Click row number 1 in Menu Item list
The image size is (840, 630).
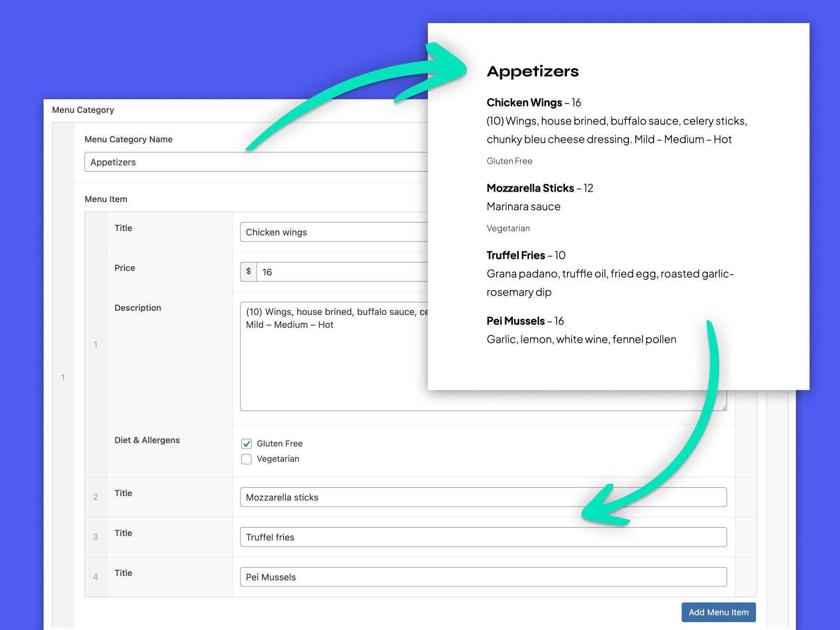(96, 345)
